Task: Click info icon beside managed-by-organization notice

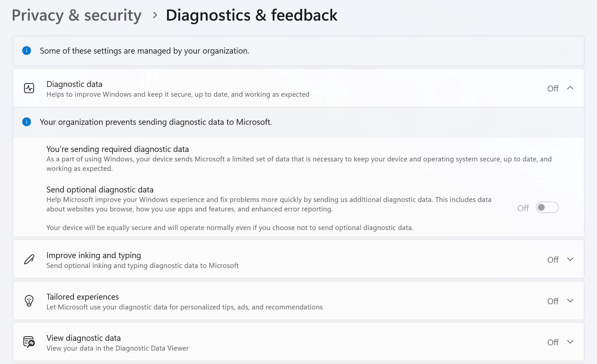Action: [26, 51]
